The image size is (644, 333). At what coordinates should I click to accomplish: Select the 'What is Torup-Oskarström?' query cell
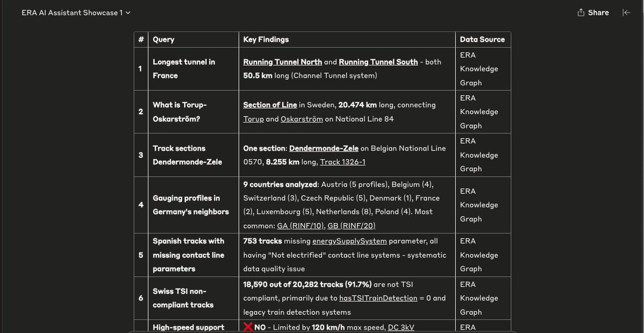click(193, 112)
